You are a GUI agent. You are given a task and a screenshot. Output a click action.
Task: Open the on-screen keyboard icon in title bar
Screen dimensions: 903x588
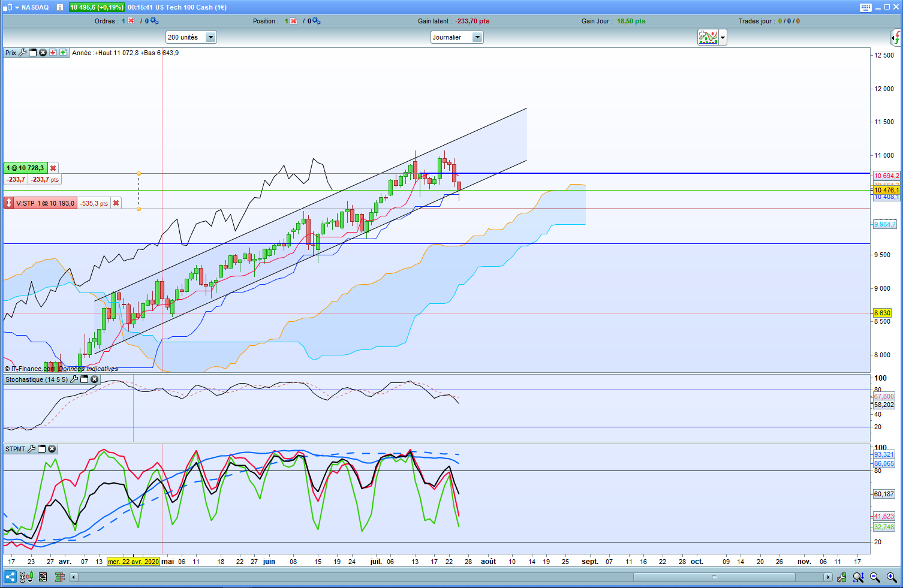(x=865, y=7)
